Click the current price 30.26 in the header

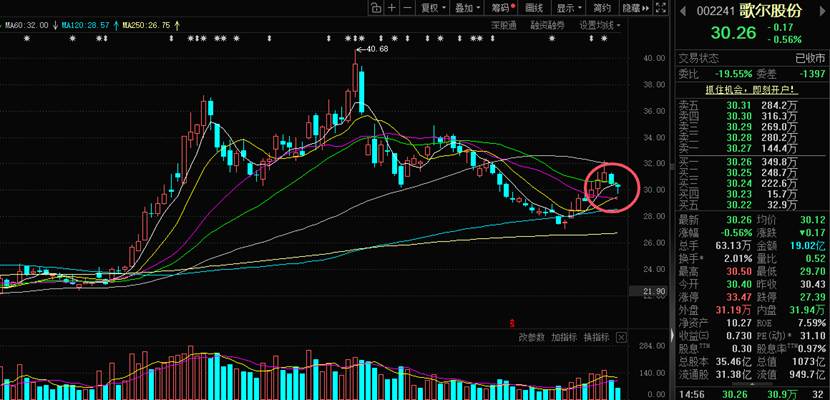(x=733, y=33)
